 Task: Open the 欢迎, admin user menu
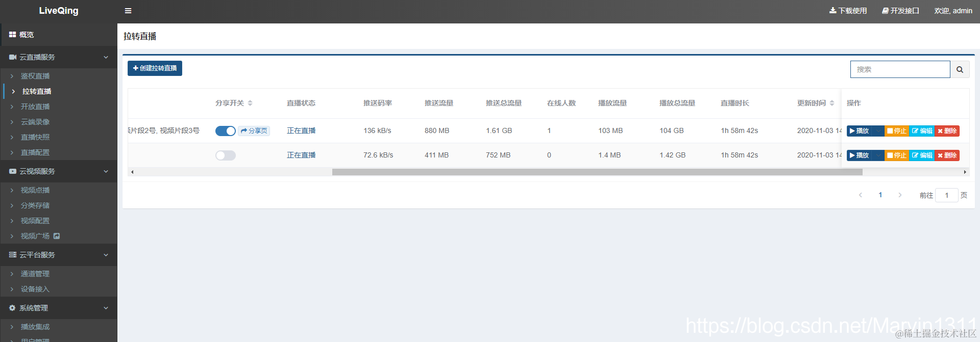point(953,11)
